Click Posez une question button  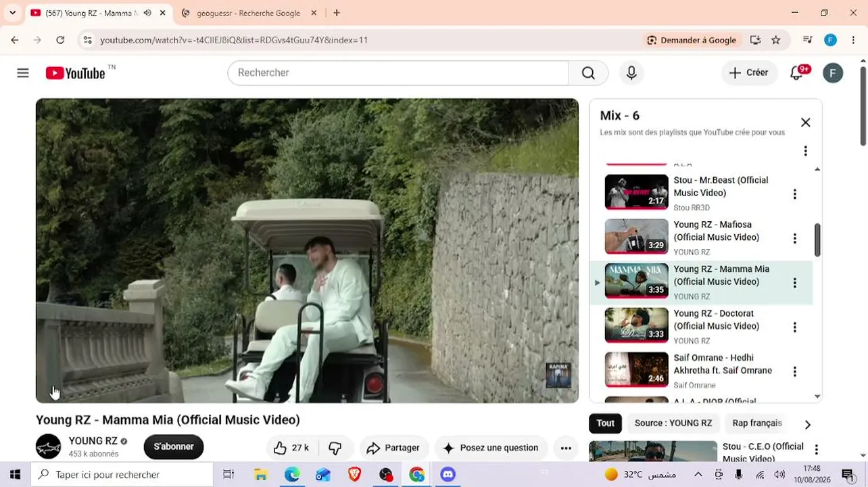click(x=491, y=448)
